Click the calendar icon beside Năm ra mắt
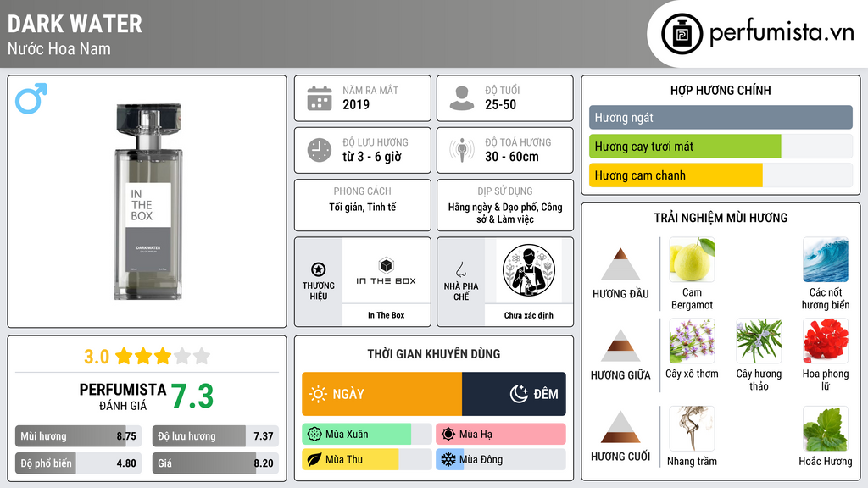Viewport: 868px width, 488px height. click(x=320, y=98)
